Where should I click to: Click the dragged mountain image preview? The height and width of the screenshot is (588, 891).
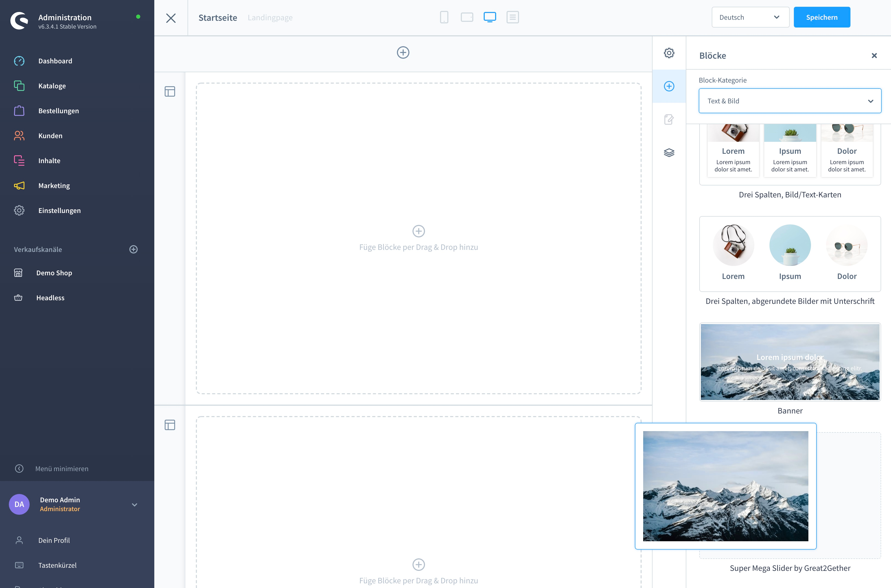tap(725, 486)
